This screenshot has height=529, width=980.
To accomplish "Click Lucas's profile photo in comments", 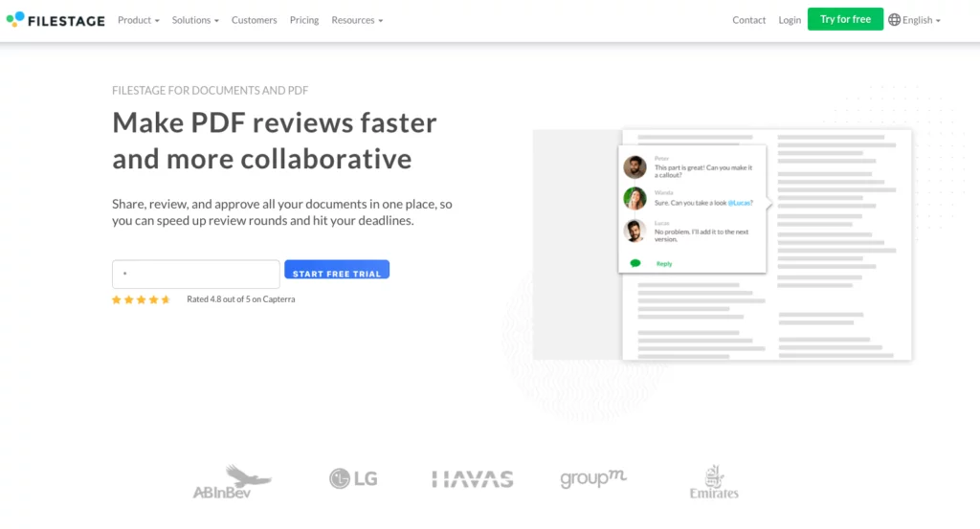I will click(635, 231).
